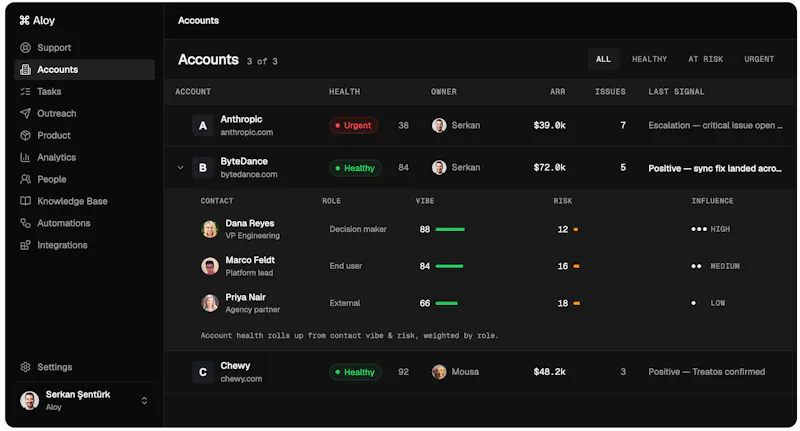800x431 pixels.
Task: Click Positive Treatos confirmed signal text
Action: 707,372
